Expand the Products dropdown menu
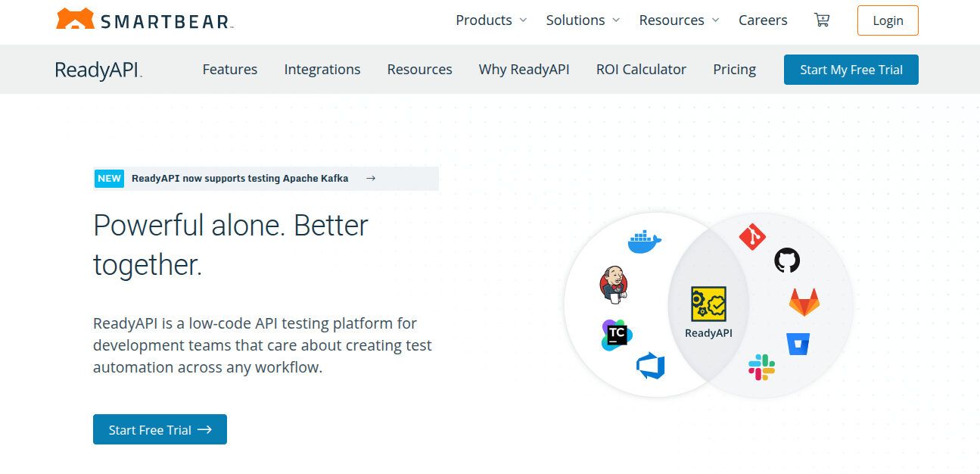Viewport: 980px width, 474px height. (491, 20)
